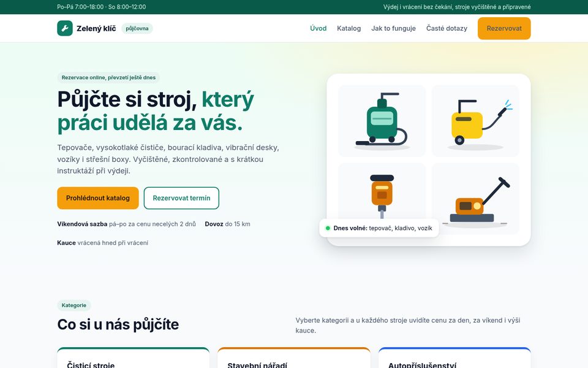Select the orange demolition hammer illustration
Screen dimensions: 588x368
click(382, 197)
